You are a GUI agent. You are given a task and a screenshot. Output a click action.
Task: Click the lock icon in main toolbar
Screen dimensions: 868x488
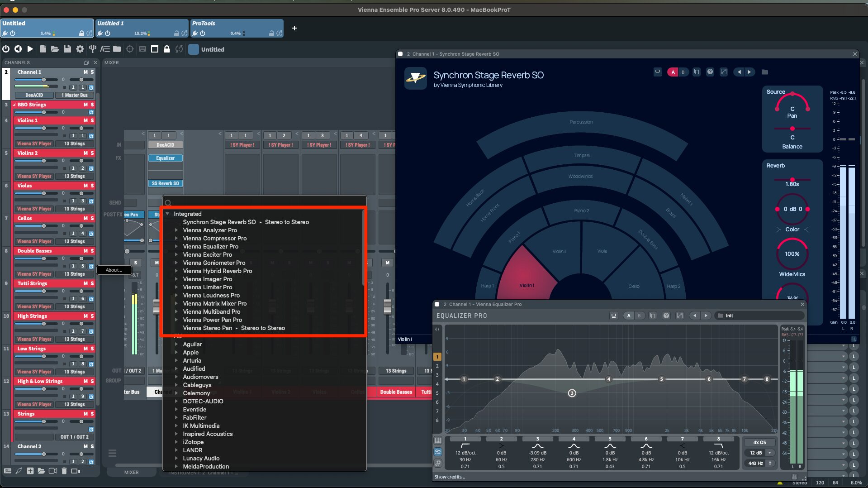click(166, 49)
